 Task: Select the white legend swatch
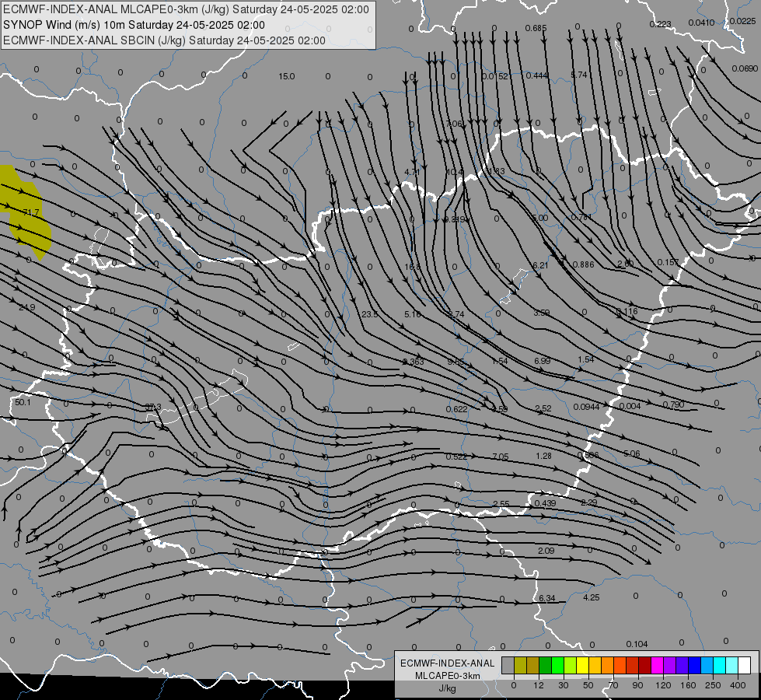coord(744,666)
